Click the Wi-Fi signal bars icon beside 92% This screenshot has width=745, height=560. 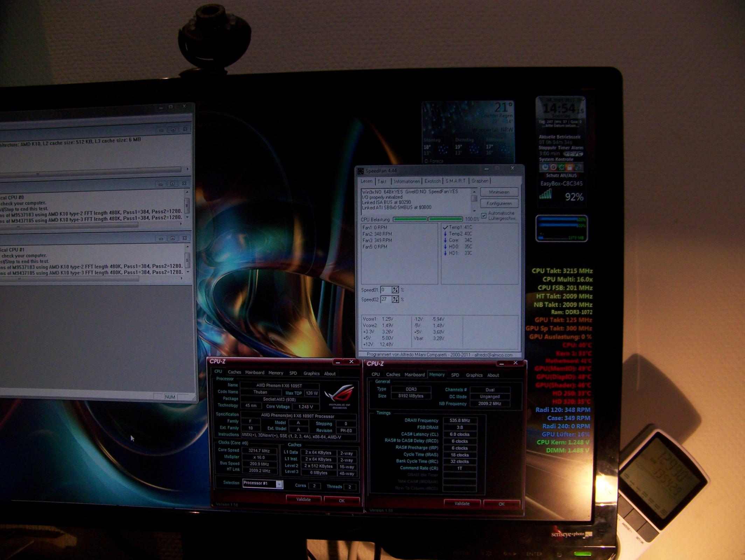point(545,194)
